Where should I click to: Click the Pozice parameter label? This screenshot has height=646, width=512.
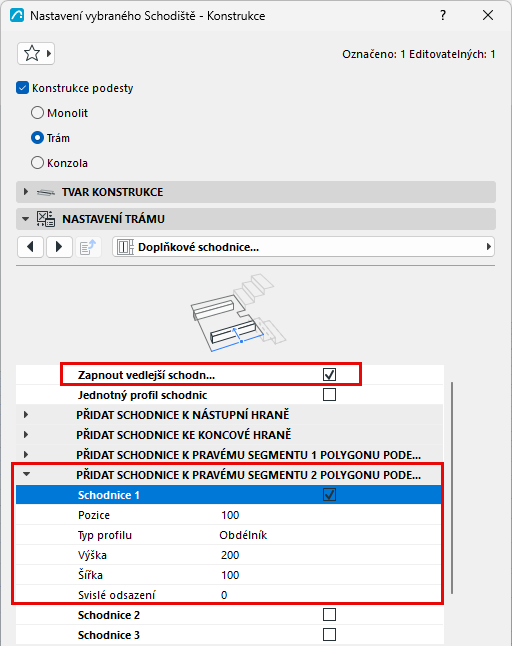pyautogui.click(x=94, y=515)
